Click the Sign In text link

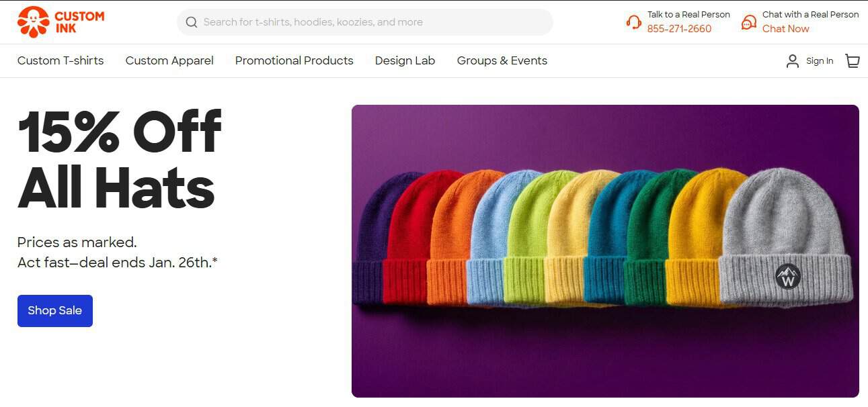point(820,61)
